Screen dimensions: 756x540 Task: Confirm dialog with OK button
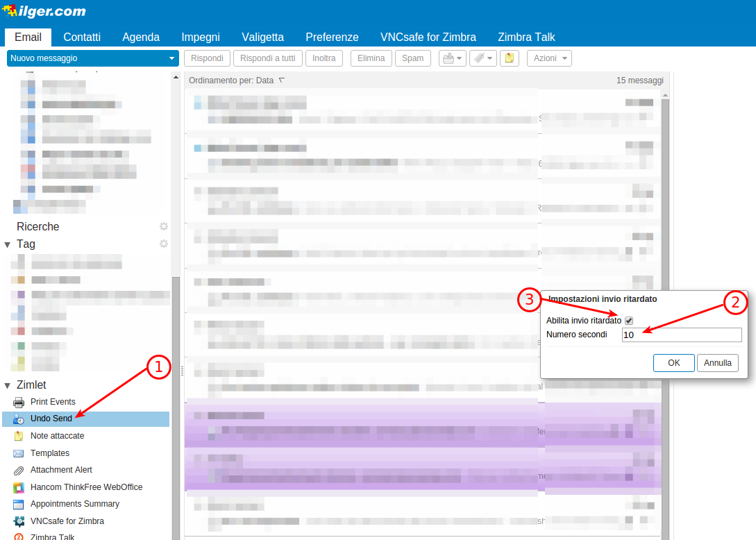pos(673,363)
